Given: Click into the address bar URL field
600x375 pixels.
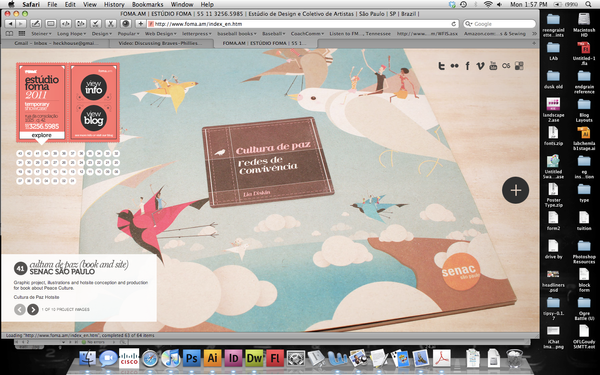Looking at the screenshot, I should tap(298, 24).
